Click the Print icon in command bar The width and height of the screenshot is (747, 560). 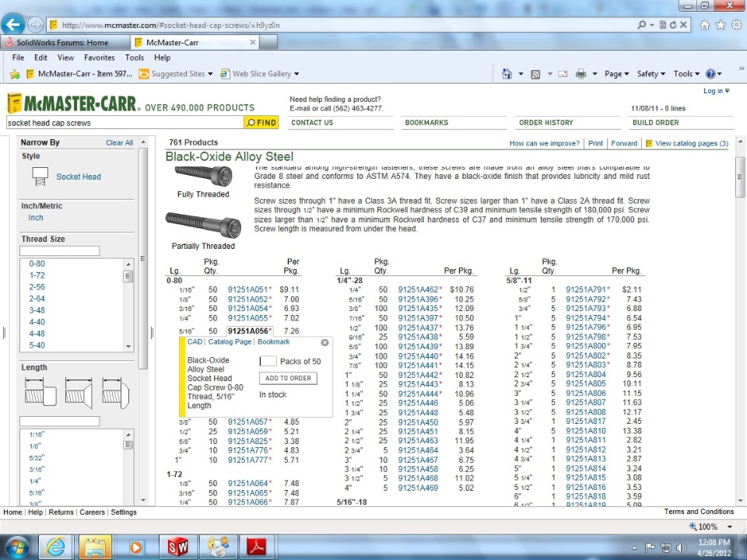580,74
